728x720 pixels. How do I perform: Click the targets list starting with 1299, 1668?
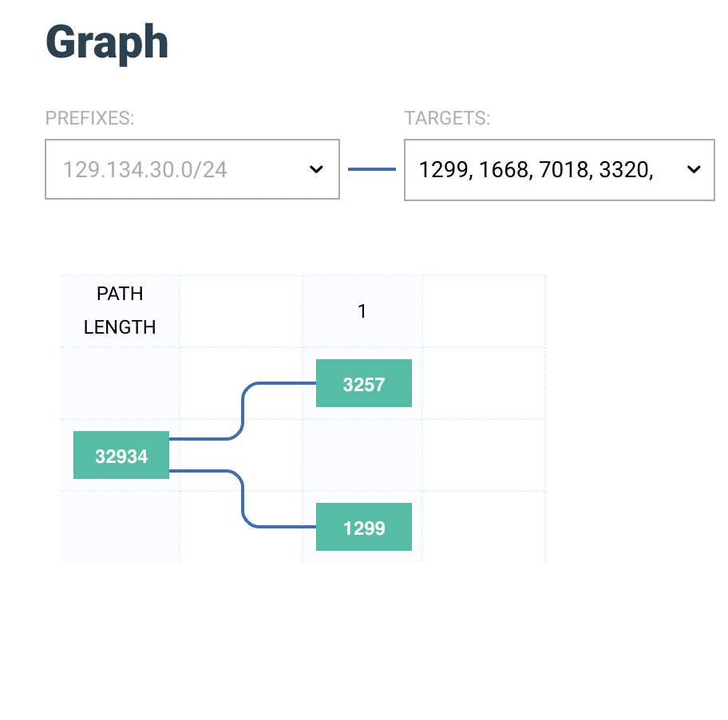[559, 170]
